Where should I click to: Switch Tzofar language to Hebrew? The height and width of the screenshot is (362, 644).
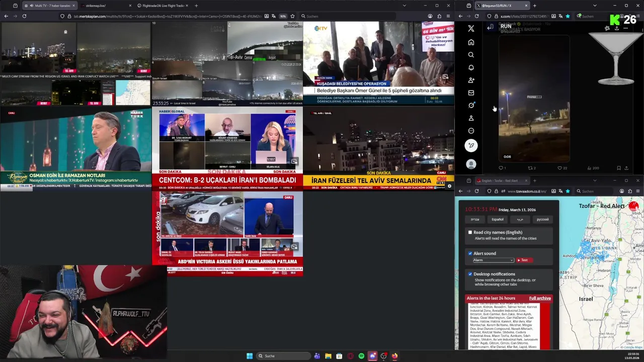[x=475, y=219]
